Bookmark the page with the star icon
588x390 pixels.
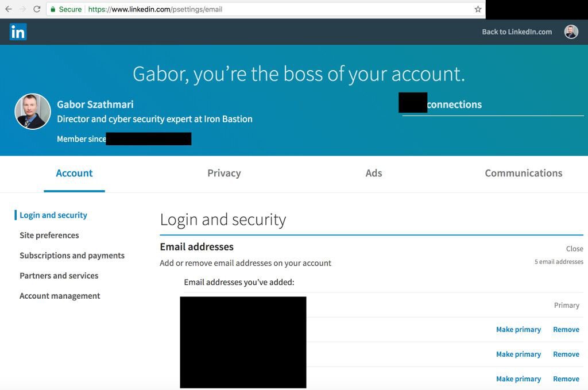pos(478,9)
